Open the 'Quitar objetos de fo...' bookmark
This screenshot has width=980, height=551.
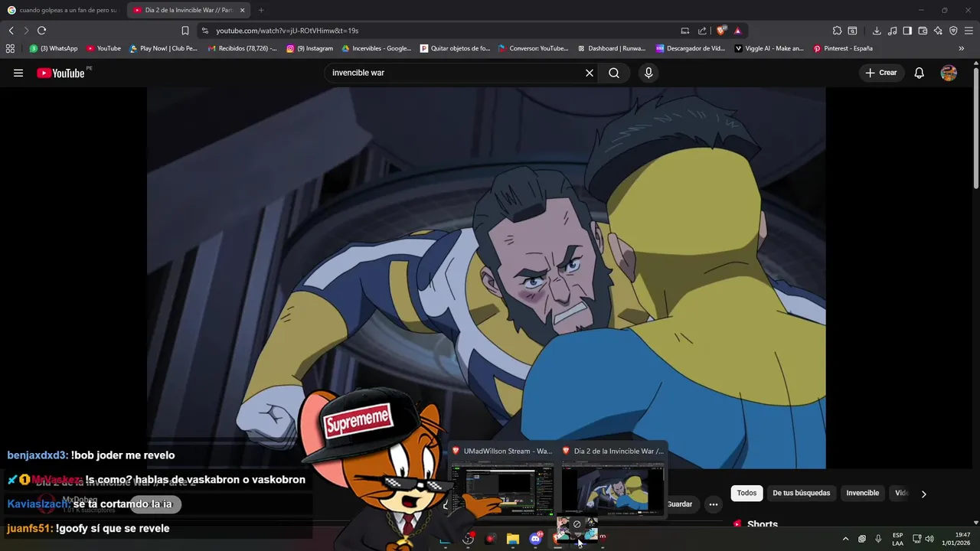coord(455,48)
